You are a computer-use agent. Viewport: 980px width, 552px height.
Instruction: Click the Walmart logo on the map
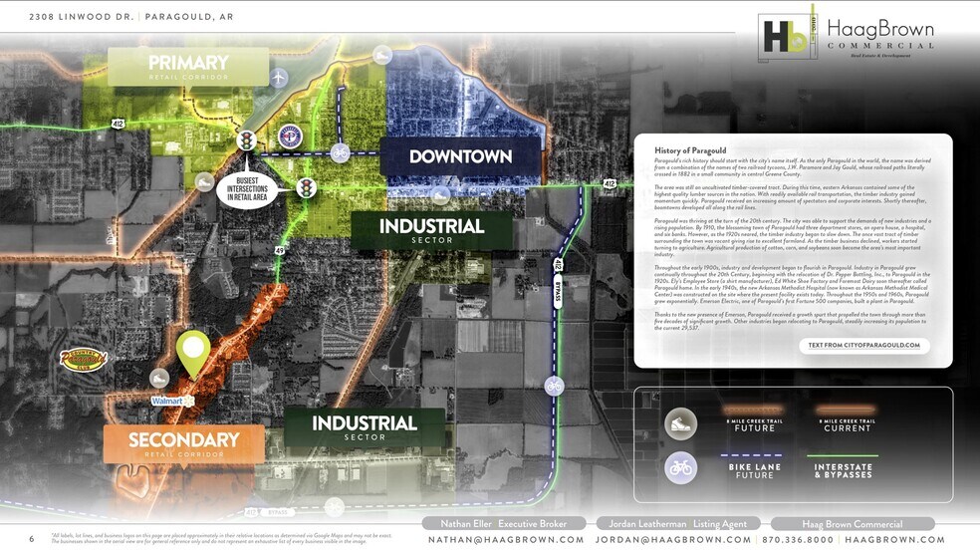pyautogui.click(x=167, y=401)
